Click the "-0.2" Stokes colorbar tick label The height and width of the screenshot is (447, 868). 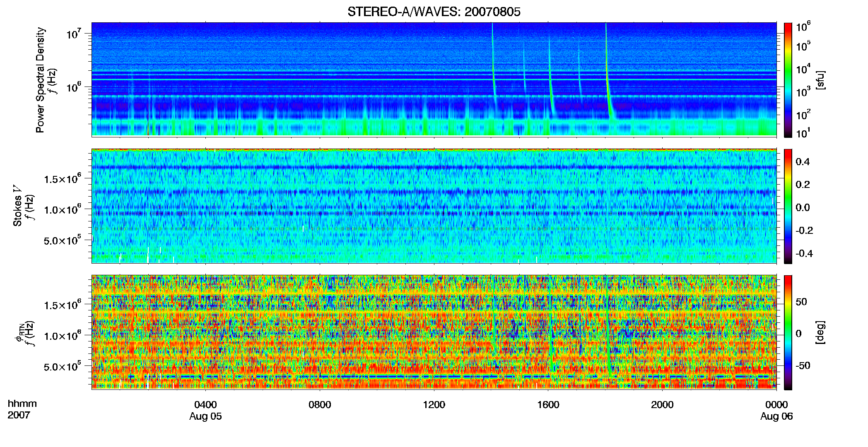click(804, 231)
